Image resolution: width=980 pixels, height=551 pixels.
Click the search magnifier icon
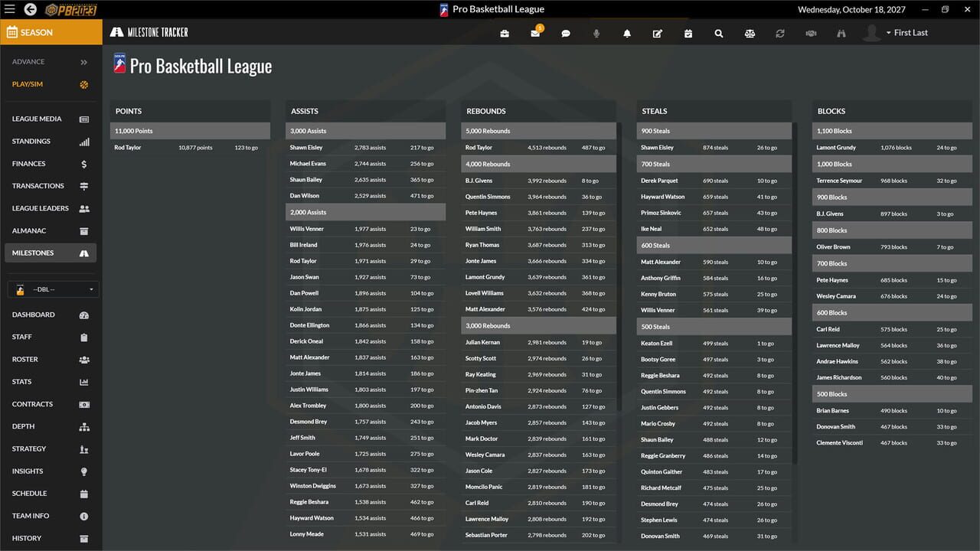[719, 33]
